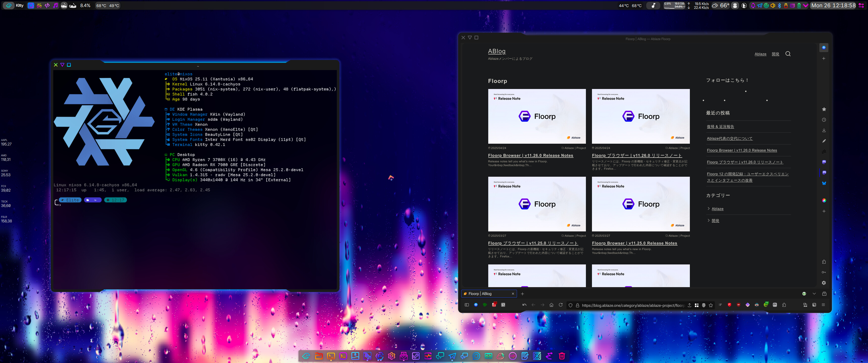The width and height of the screenshot is (868, 363).
Task: Click the undo closed tab arrow icon
Action: coord(524,305)
